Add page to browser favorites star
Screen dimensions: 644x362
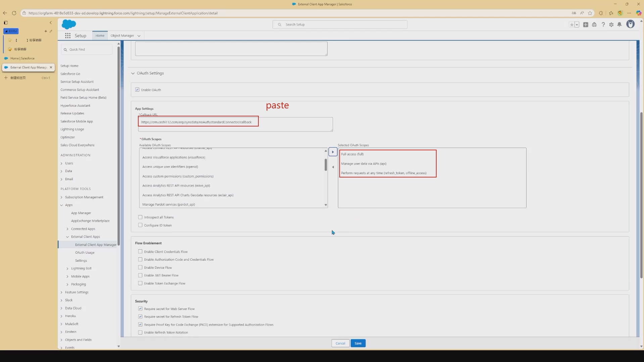click(x=590, y=13)
